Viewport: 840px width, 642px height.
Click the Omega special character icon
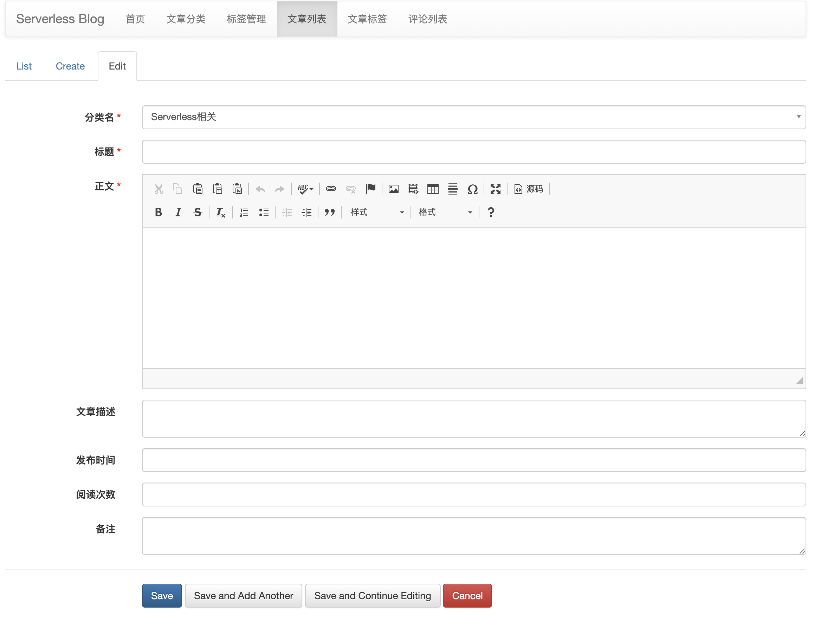pos(473,189)
